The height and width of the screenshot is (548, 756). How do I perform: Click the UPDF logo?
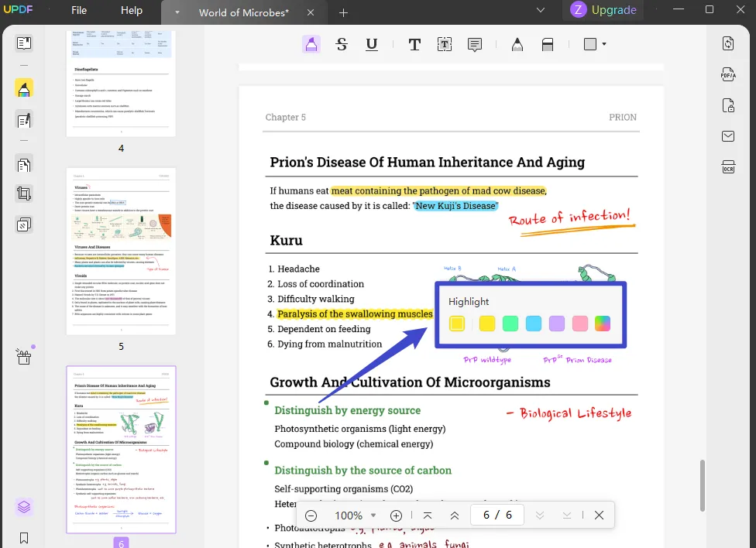18,9
